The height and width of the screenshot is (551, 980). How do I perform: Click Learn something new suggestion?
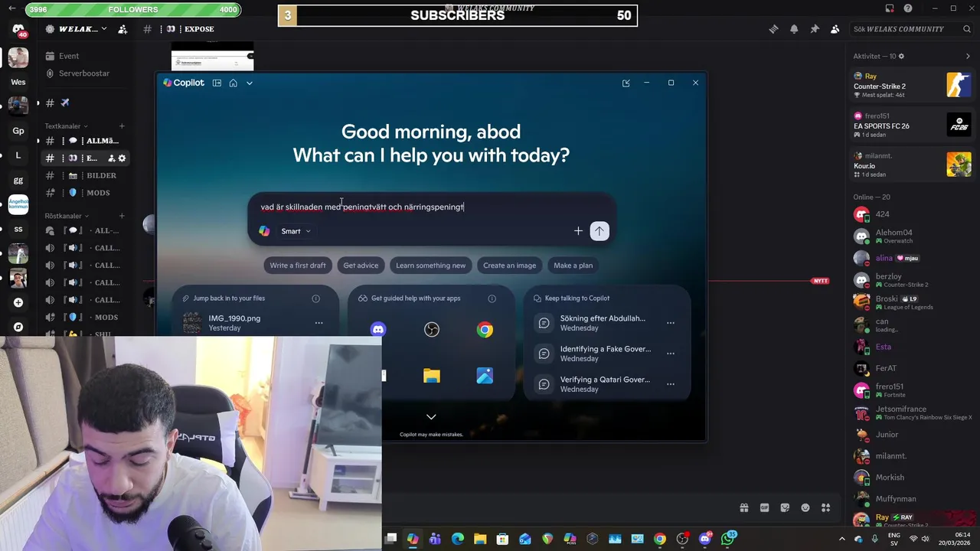[x=430, y=266]
